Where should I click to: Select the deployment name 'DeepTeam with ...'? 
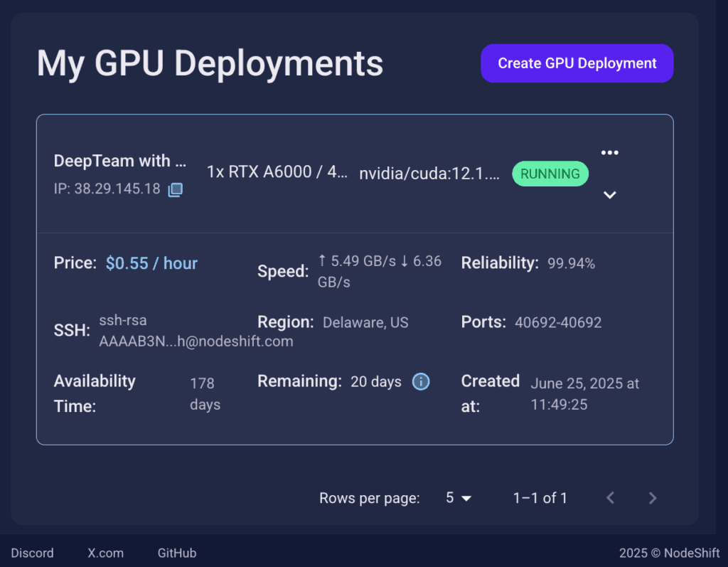click(119, 161)
